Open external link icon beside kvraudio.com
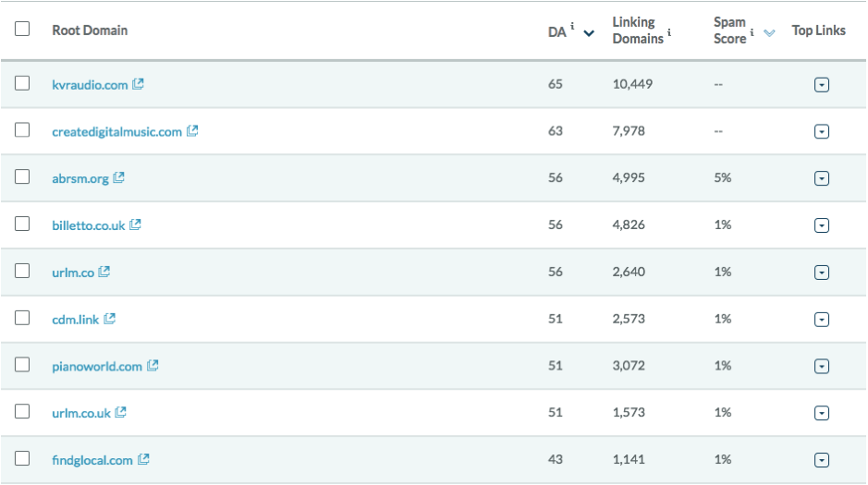The image size is (868, 485). click(139, 84)
